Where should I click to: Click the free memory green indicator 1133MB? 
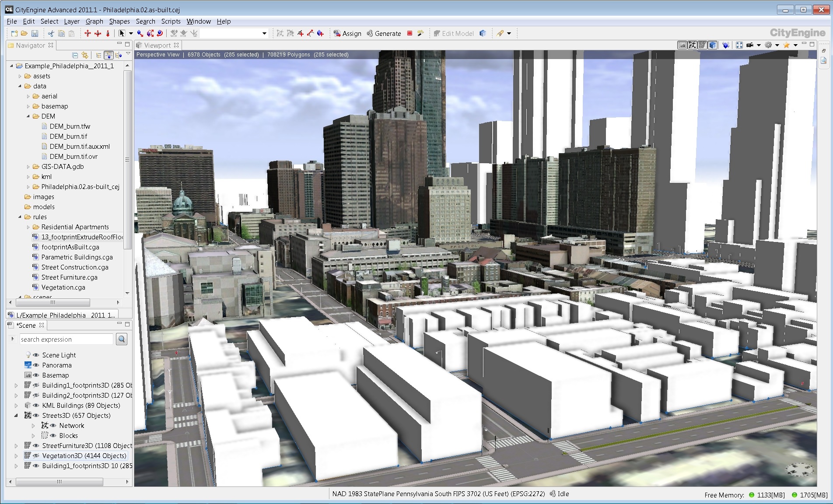tap(752, 495)
